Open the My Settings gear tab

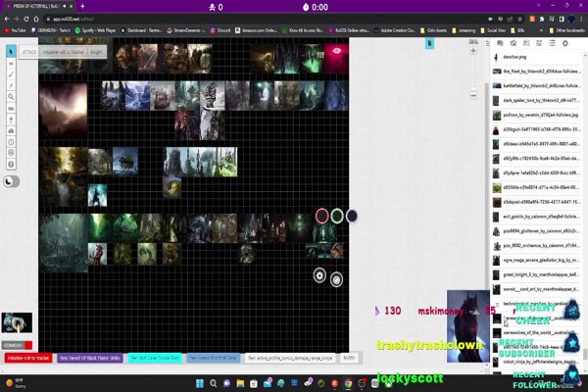565,43
